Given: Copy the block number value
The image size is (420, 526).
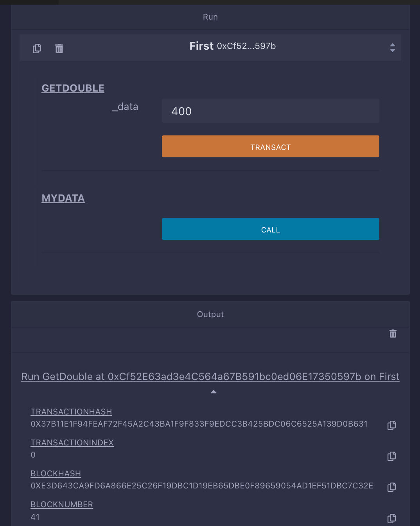Looking at the screenshot, I should click(x=391, y=519).
